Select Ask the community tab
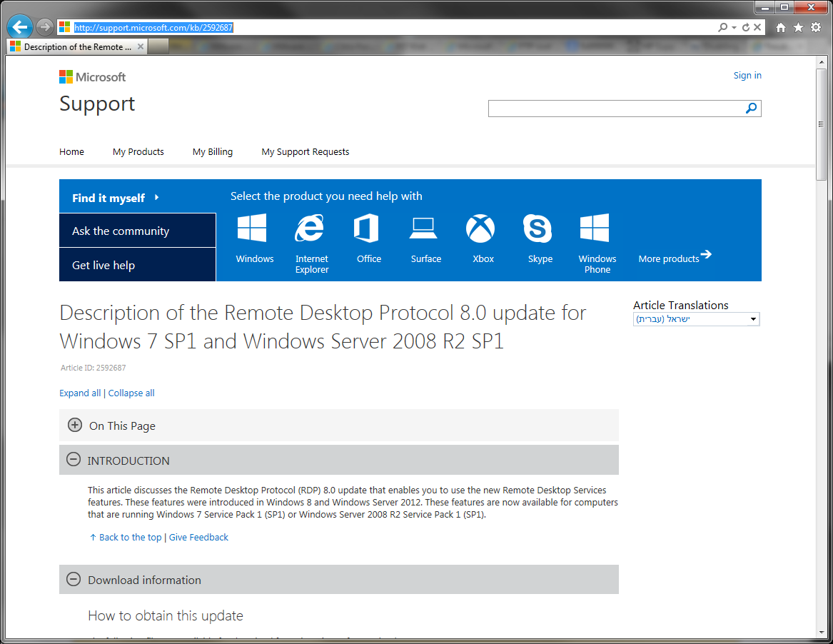Image resolution: width=833 pixels, height=644 pixels. [138, 231]
